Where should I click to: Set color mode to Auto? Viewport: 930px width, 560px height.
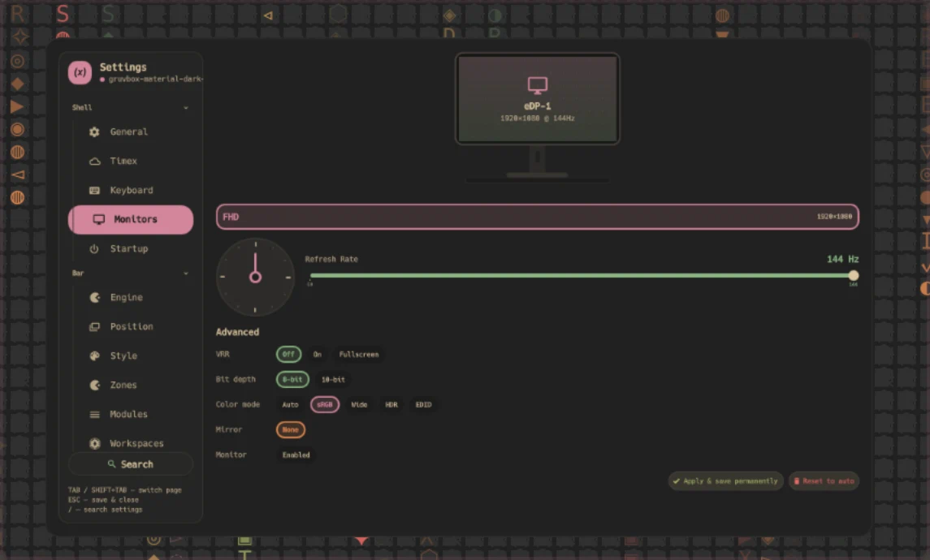[290, 405]
